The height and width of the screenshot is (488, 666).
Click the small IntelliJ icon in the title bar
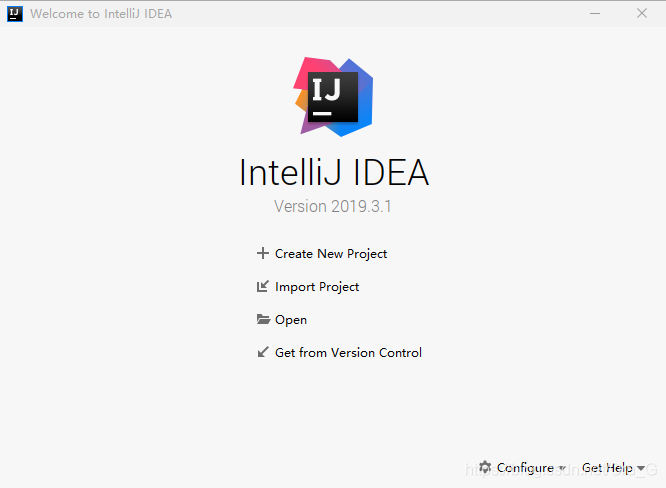(x=15, y=14)
